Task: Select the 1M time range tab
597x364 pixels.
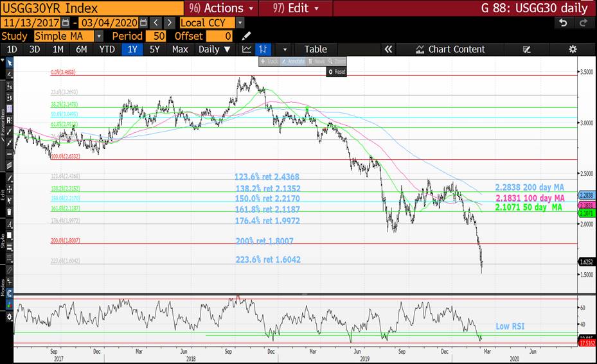Action: (x=58, y=49)
